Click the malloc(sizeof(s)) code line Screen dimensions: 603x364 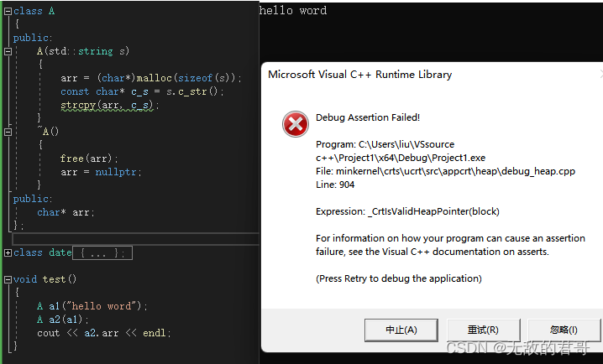pyautogui.click(x=151, y=78)
